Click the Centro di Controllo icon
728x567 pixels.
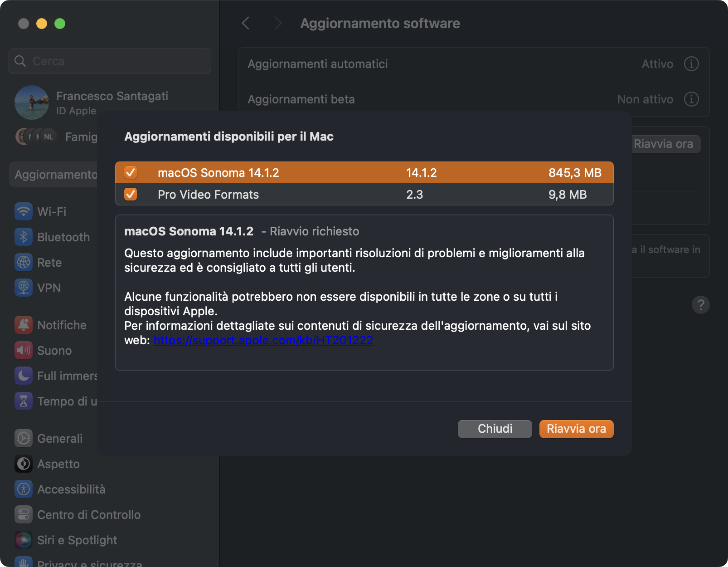[x=24, y=514]
